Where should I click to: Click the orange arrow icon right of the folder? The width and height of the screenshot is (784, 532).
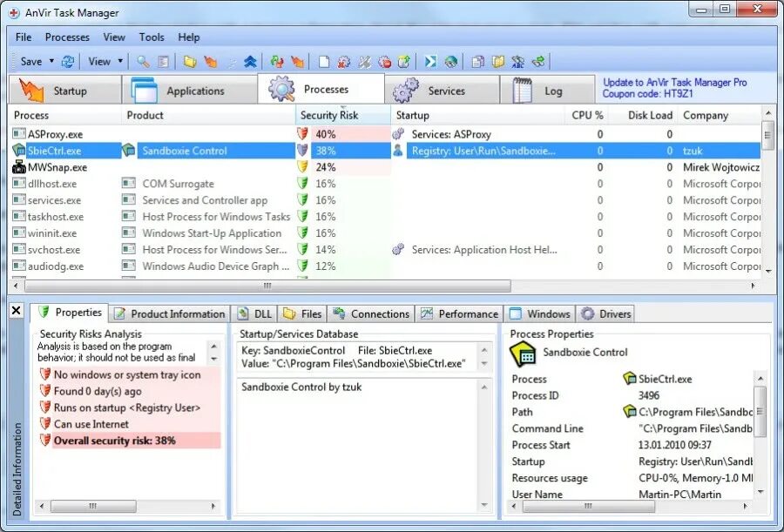pyautogui.click(x=211, y=62)
